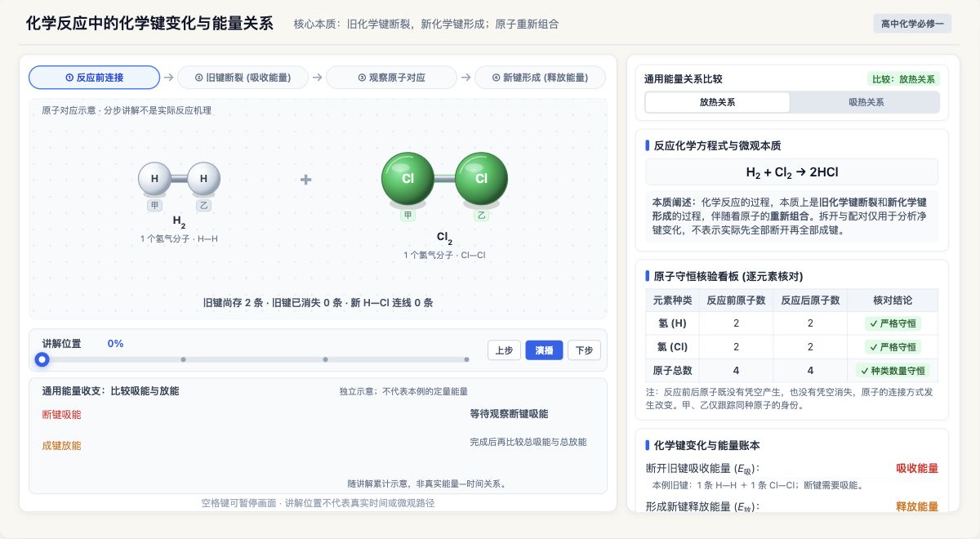Click the 下步 button

coord(584,350)
